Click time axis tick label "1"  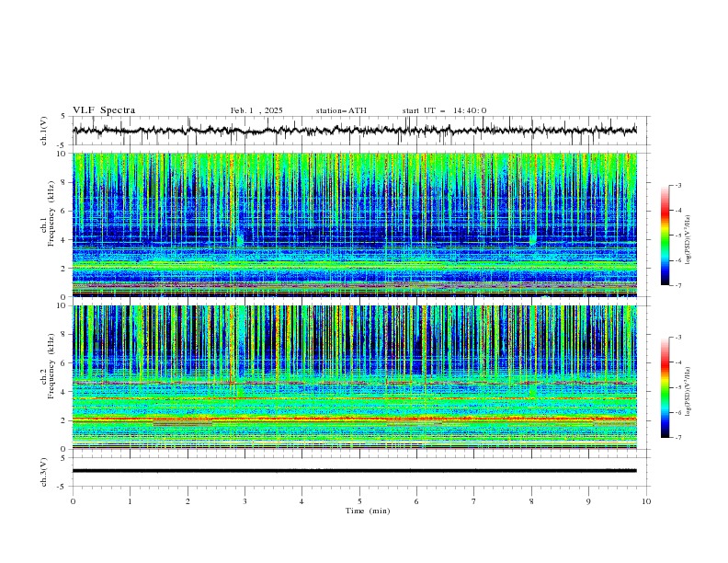coord(130,501)
